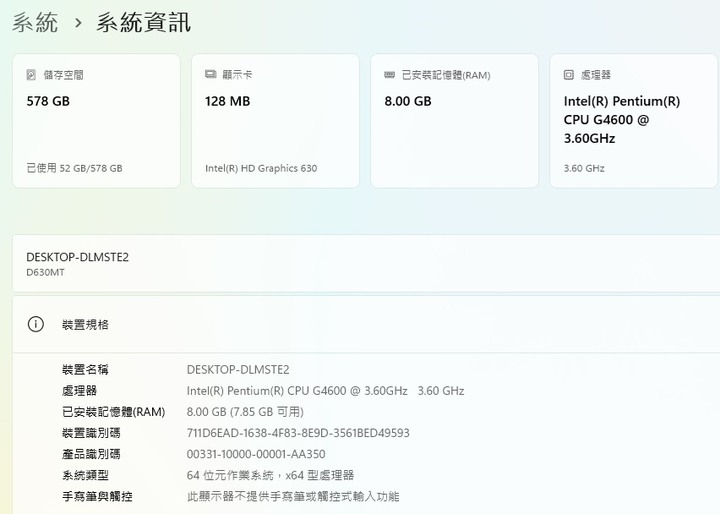Select 8.00 GB (7.85 GB 可用) value
The image size is (720, 514).
click(245, 412)
